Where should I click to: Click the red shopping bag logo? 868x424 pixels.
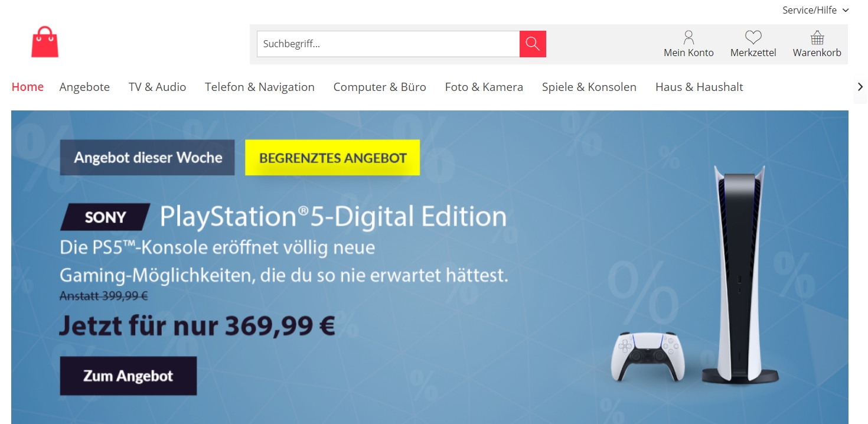[45, 42]
